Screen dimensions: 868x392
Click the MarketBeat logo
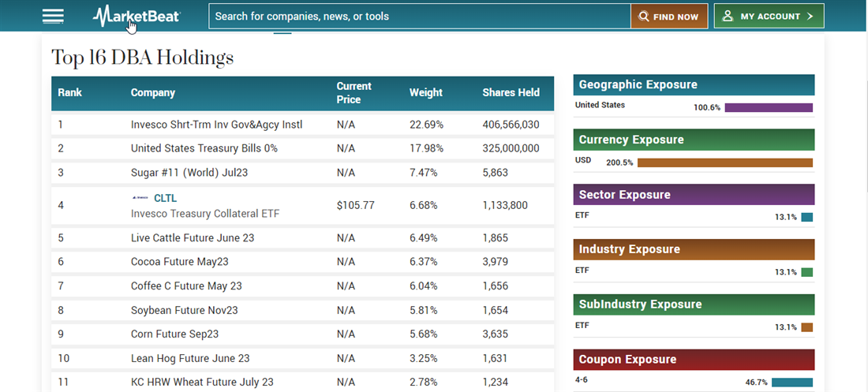[137, 16]
